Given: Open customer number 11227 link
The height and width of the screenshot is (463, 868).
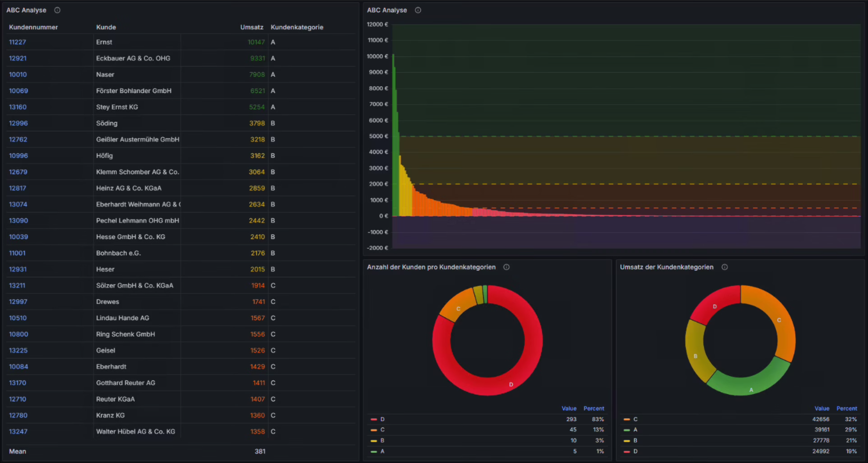Looking at the screenshot, I should pyautogui.click(x=17, y=42).
